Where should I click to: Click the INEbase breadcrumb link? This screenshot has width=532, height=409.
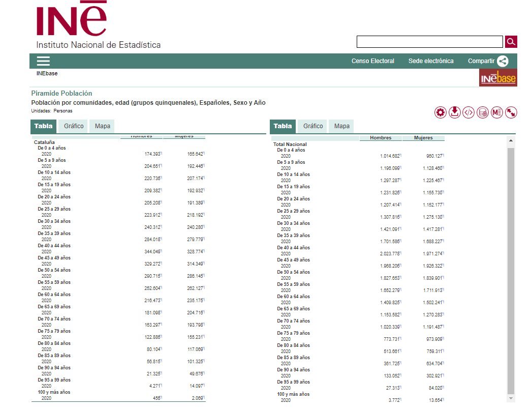coord(47,73)
